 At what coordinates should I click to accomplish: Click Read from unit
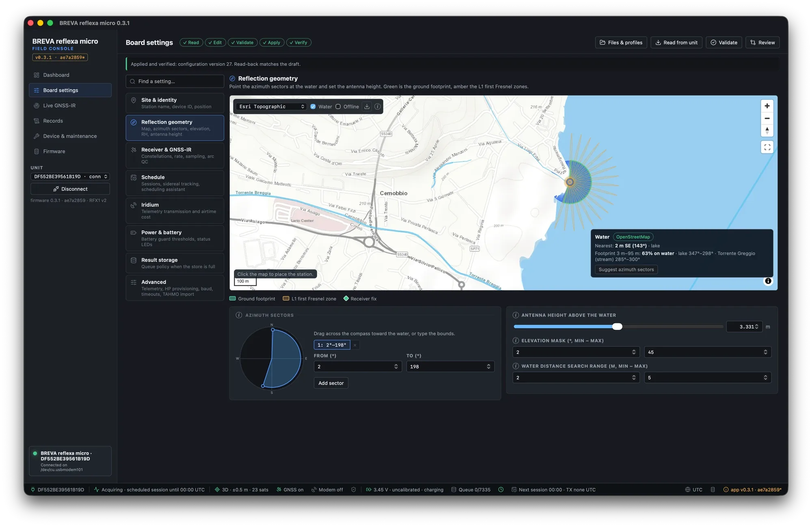(676, 43)
